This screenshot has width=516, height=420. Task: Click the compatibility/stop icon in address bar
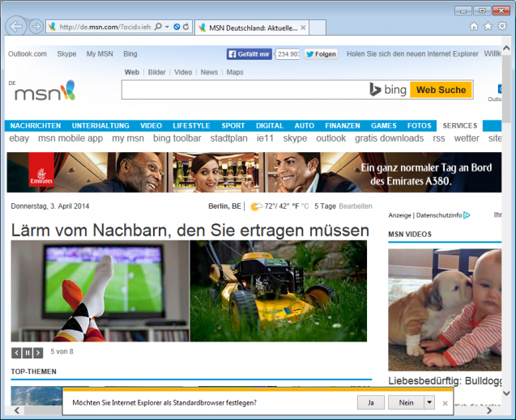(x=177, y=27)
